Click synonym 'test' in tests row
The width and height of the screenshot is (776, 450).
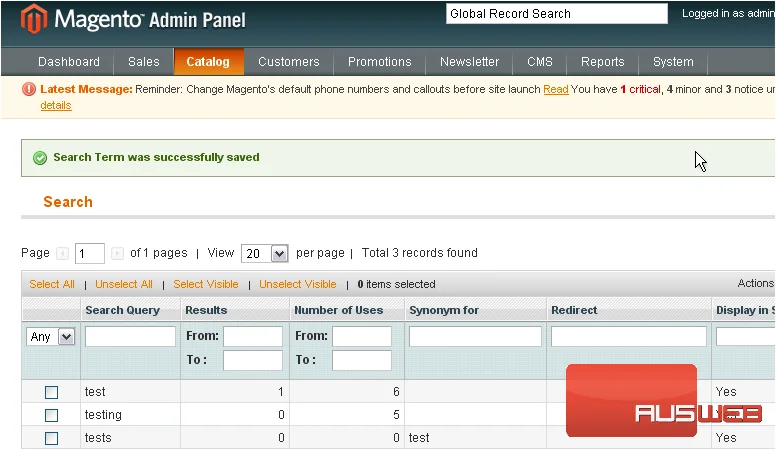click(x=419, y=438)
